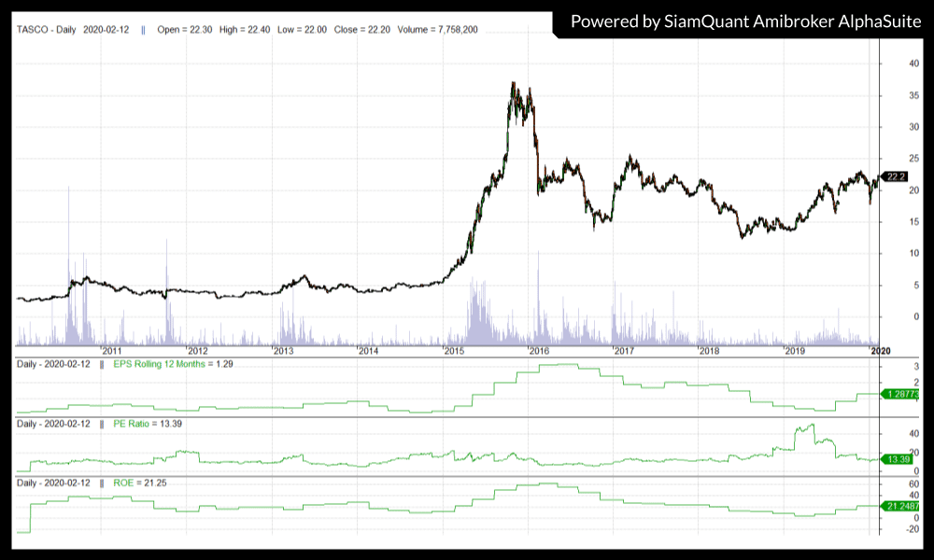Click the 2020 year label on time axis
This screenshot has height=560, width=934.
(880, 351)
